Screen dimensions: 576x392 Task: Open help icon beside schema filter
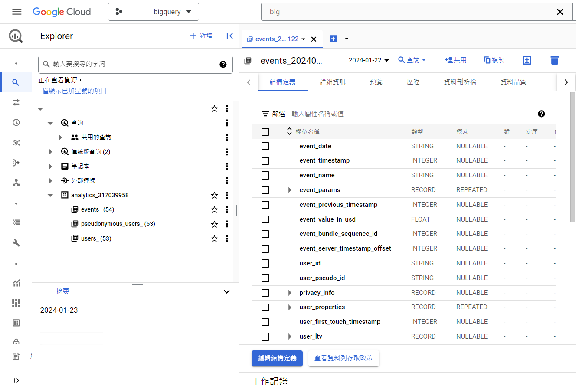click(x=541, y=114)
